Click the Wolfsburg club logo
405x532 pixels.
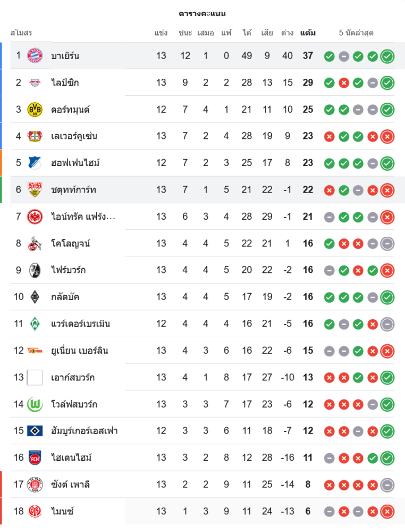pos(35,404)
